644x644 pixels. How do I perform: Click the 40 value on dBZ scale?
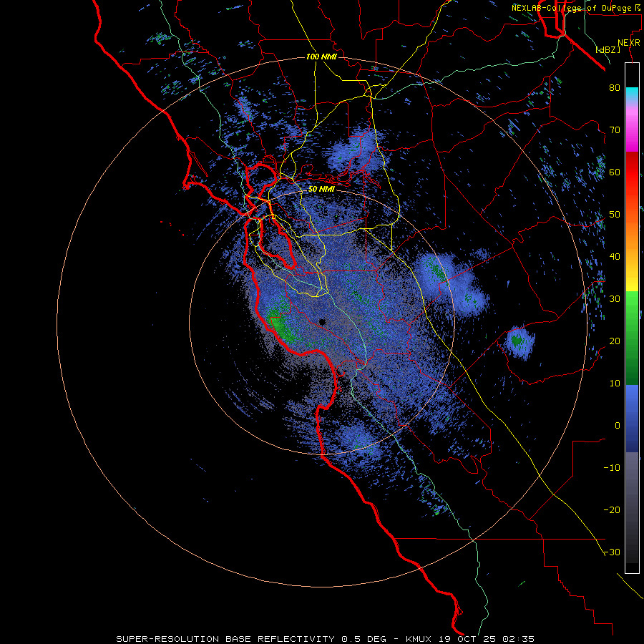coord(615,257)
